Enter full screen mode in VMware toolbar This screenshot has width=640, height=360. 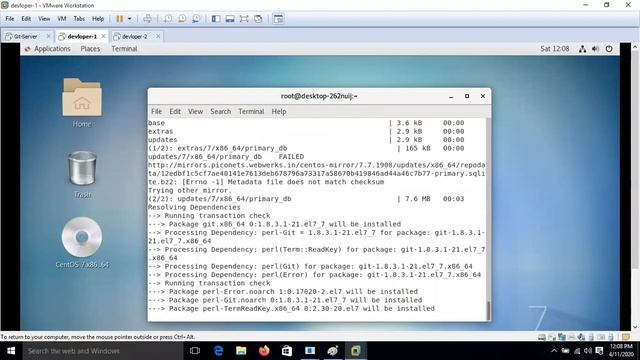click(244, 19)
